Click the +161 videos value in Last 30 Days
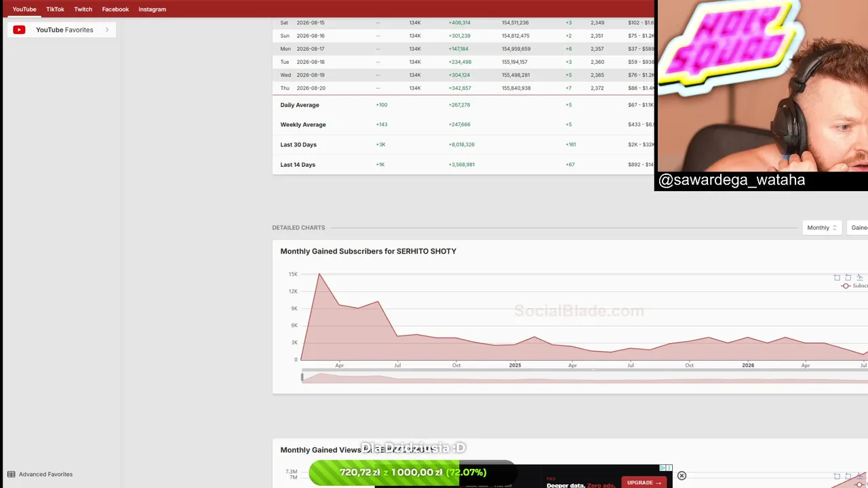 pyautogui.click(x=570, y=145)
